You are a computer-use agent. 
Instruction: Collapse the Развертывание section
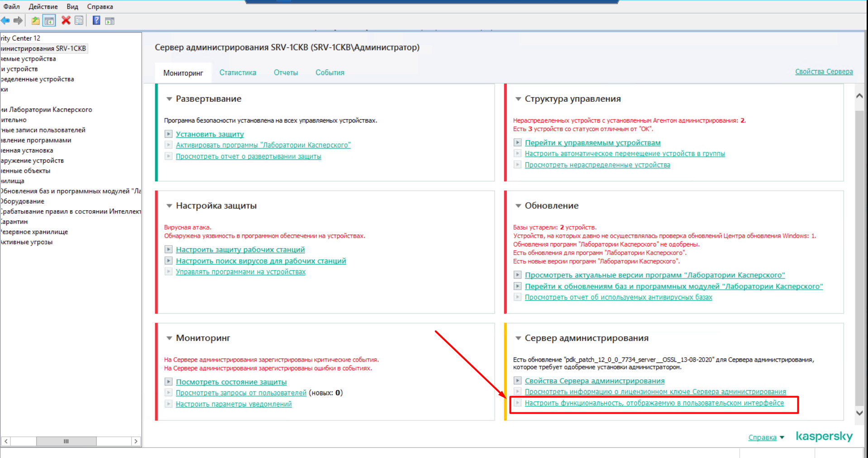click(x=169, y=99)
